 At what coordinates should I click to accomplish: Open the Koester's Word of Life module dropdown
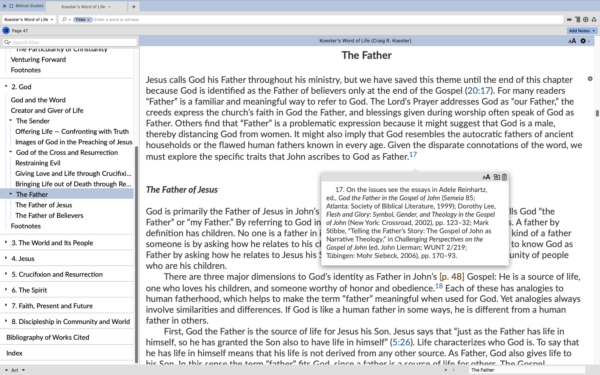click(29, 19)
